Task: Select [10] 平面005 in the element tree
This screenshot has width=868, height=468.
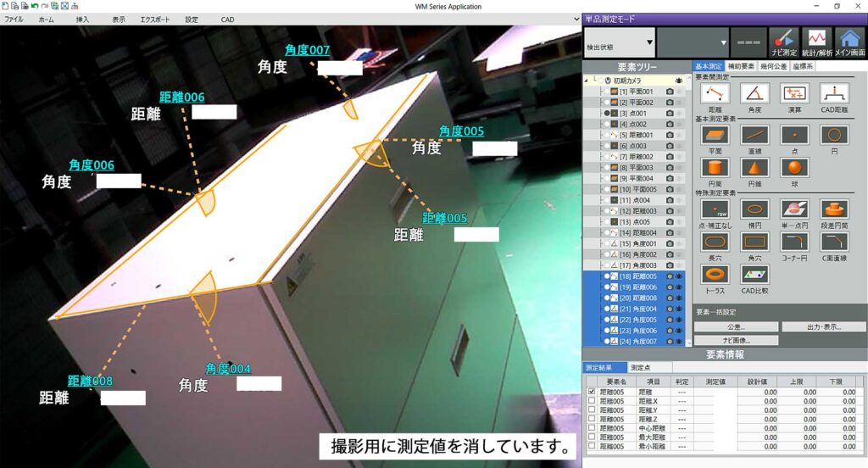Action: point(636,189)
